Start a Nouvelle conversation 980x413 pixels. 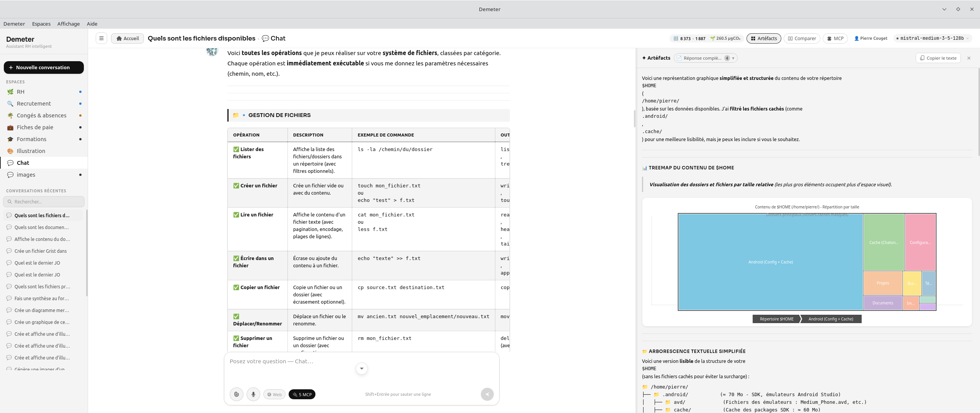pyautogui.click(x=44, y=67)
